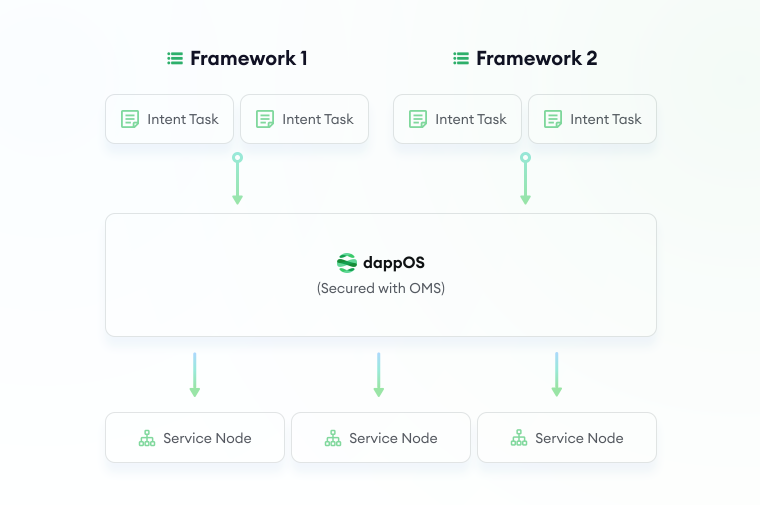Click the middle "Service Node" label
This screenshot has height=505, width=760.
pos(394,438)
